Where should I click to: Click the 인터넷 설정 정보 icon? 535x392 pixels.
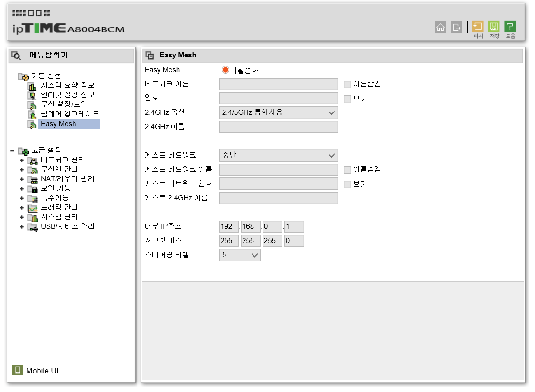point(32,95)
